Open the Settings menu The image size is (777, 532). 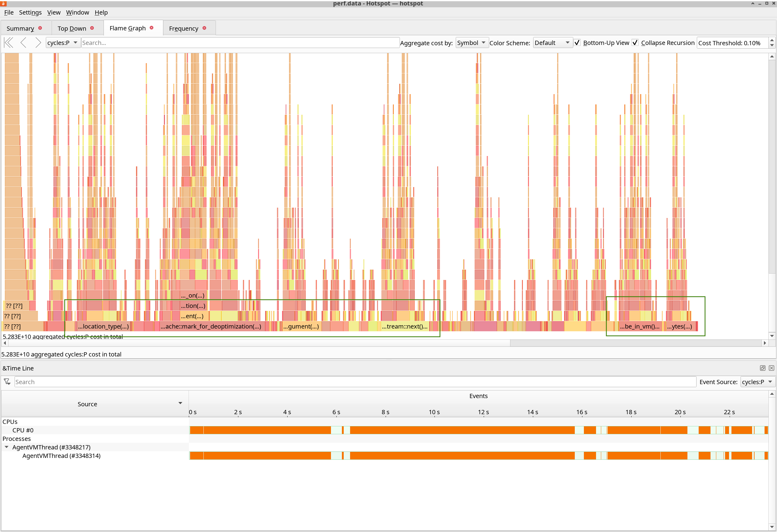[x=30, y=12]
